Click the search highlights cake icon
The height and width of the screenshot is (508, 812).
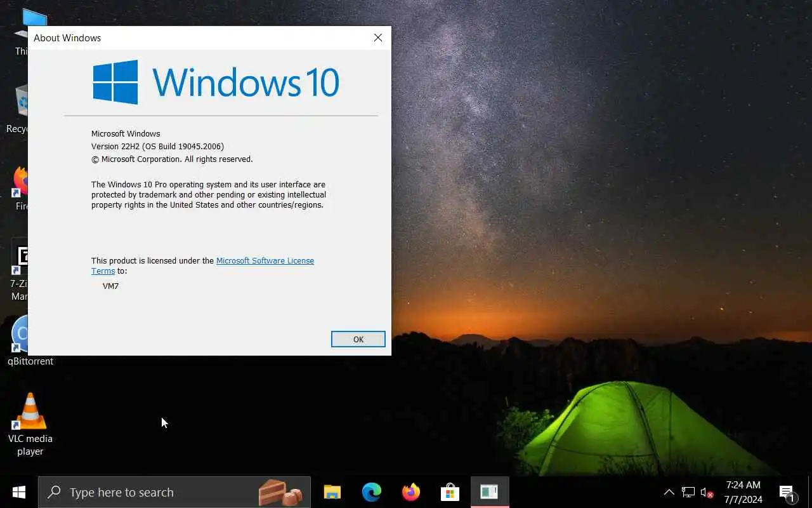(280, 493)
